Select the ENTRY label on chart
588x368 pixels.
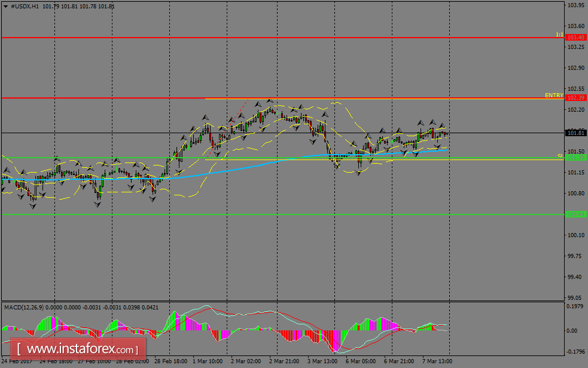click(x=553, y=95)
